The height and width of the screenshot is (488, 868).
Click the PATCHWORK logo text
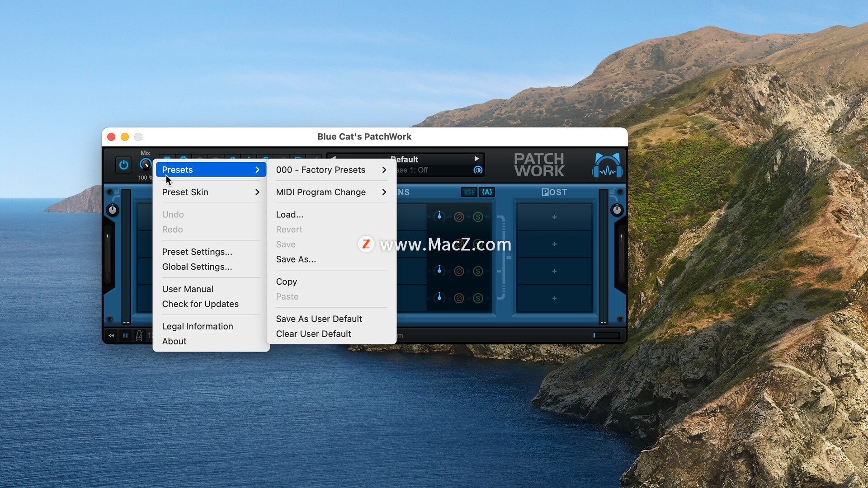539,165
